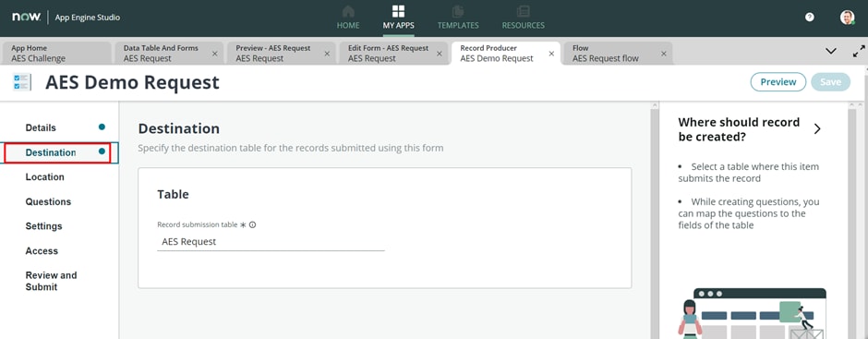Click the help panel vertical scrollbar
The height and width of the screenshot is (339, 868).
click(852, 221)
